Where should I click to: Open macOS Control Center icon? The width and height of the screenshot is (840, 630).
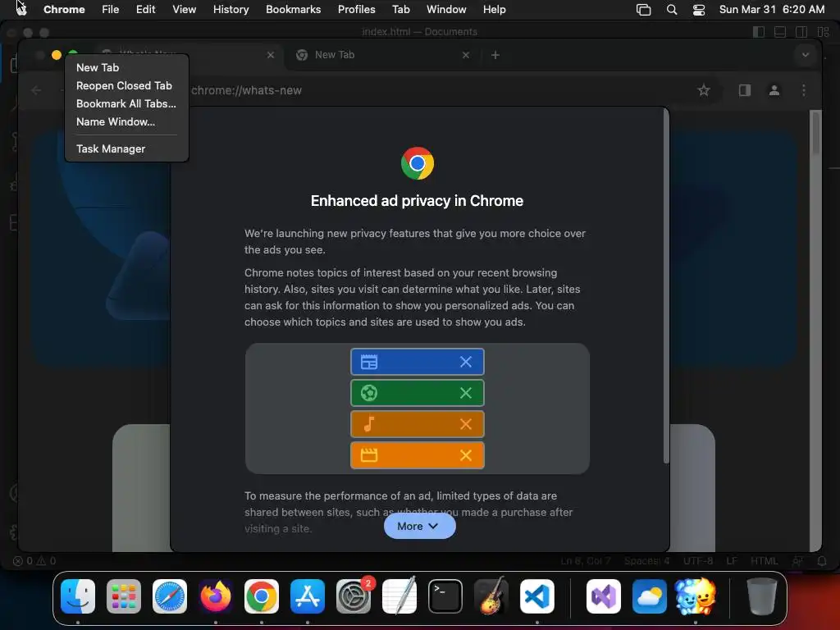(x=699, y=9)
